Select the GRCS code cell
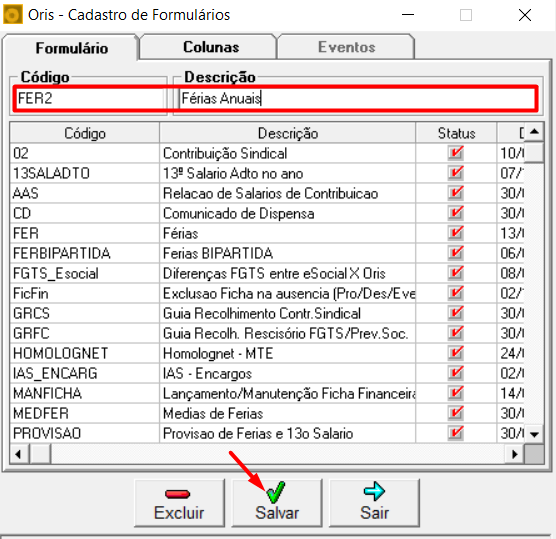The image size is (556, 539). [85, 313]
